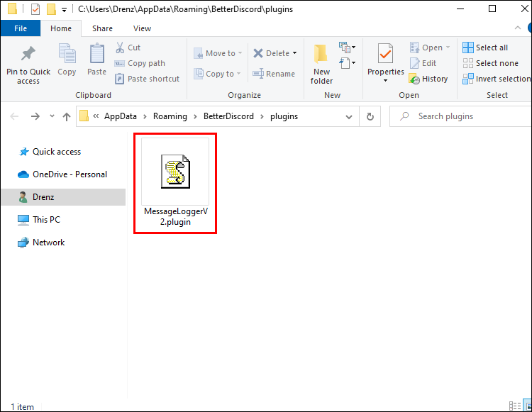Click Open in the Open group
532x412 pixels.
click(x=430, y=48)
